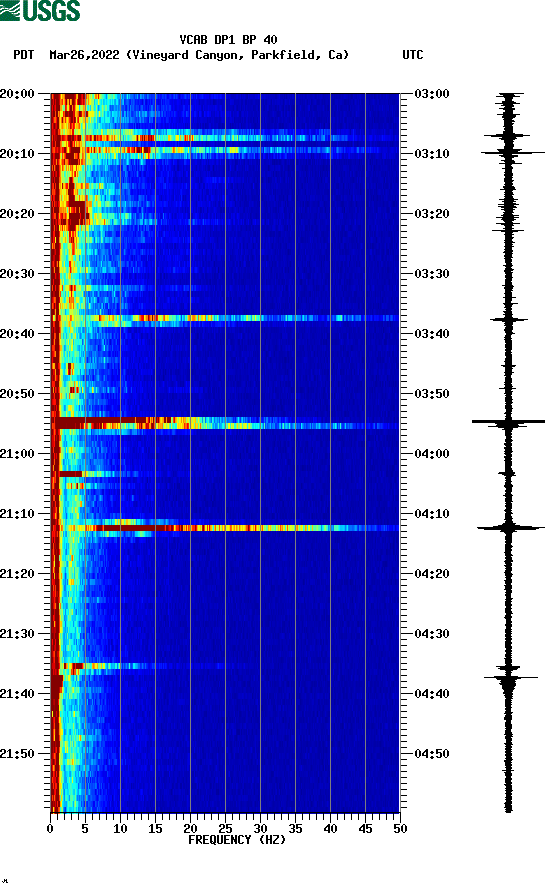552x892 pixels.
Task: Click the seismogram spike near 03:55 UTC
Action: coord(508,422)
